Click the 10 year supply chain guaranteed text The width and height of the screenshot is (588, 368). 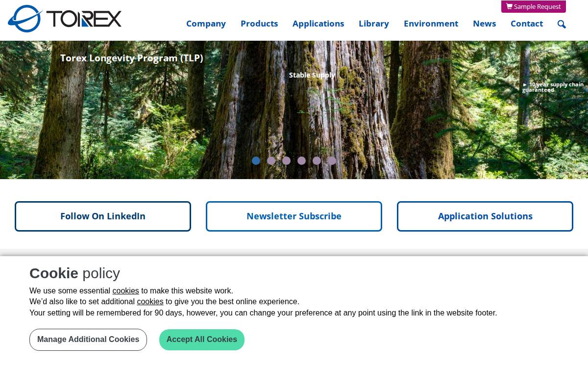tap(553, 87)
